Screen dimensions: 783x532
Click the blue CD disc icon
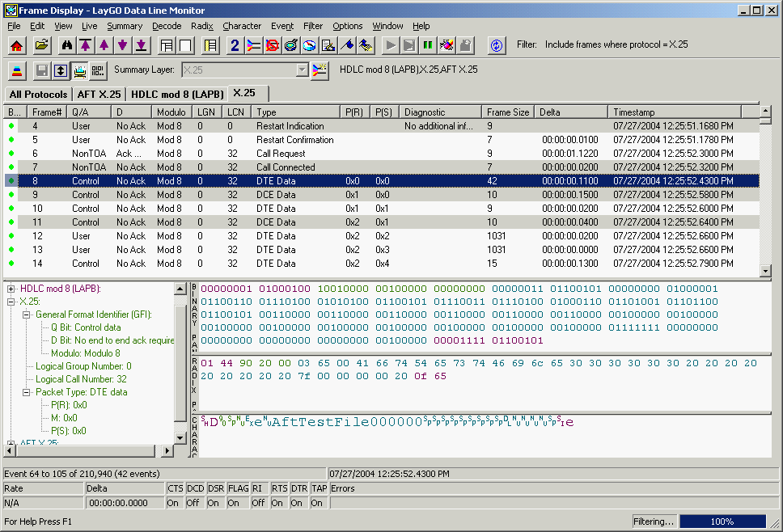click(310, 45)
